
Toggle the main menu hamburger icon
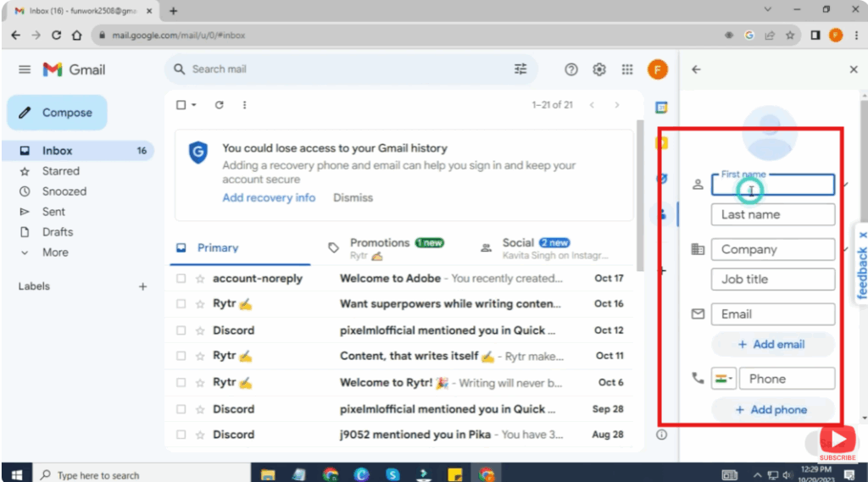[x=25, y=69]
